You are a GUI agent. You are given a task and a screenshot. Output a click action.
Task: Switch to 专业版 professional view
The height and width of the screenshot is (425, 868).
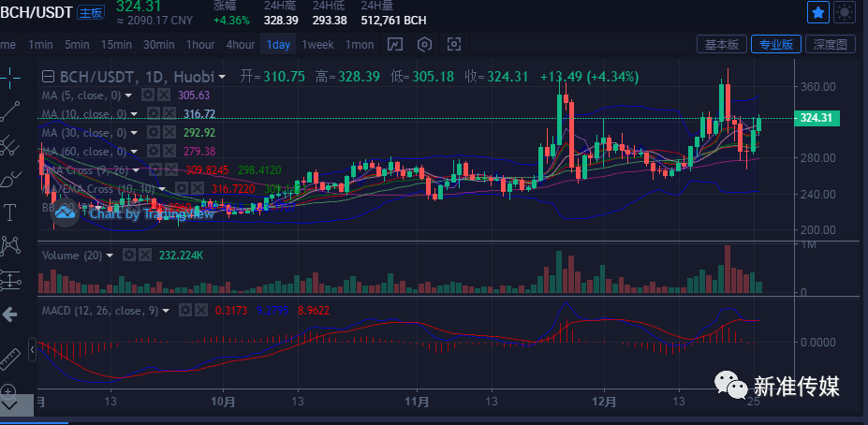pos(776,44)
